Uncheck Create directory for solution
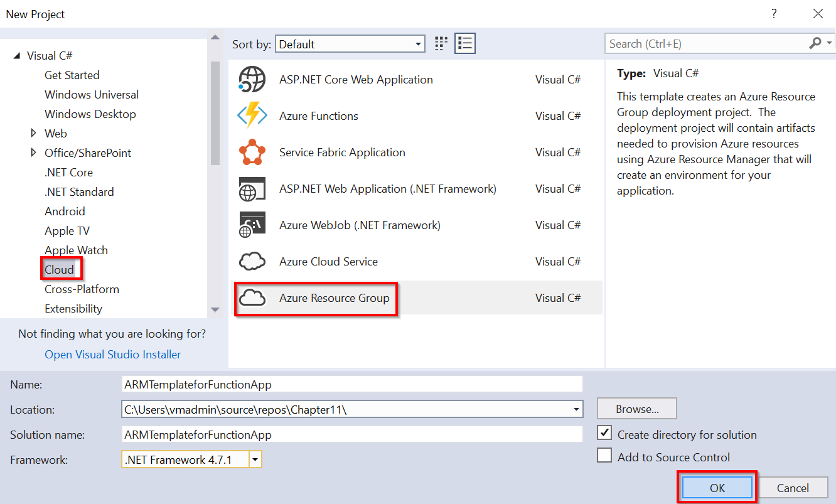 click(604, 433)
